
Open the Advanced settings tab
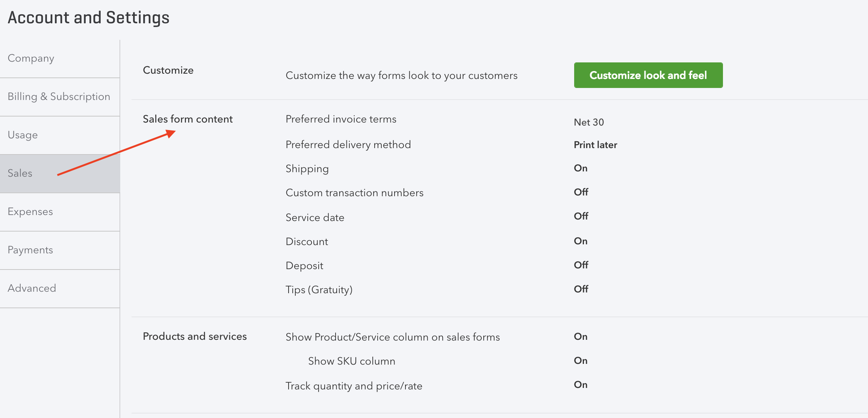click(x=32, y=288)
